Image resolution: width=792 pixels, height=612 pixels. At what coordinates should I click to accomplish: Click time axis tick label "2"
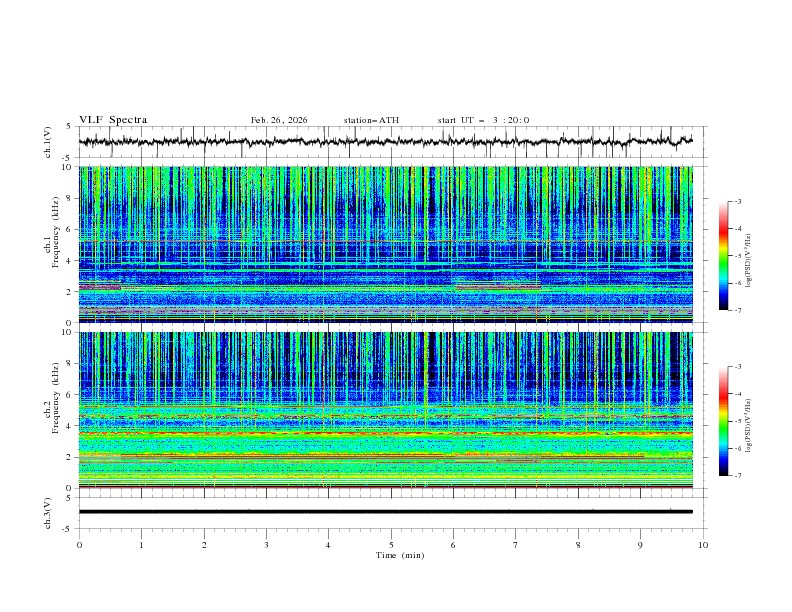click(204, 545)
